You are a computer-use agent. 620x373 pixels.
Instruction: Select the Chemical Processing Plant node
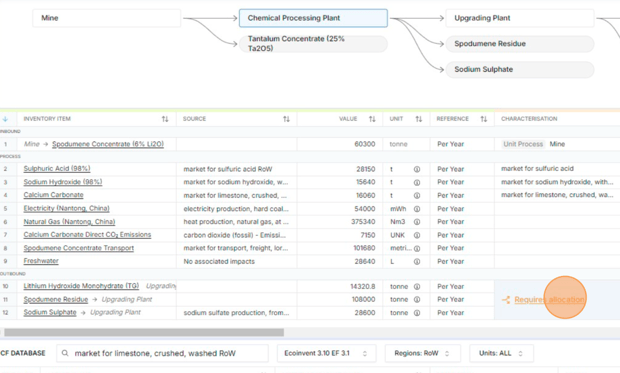[x=313, y=18]
